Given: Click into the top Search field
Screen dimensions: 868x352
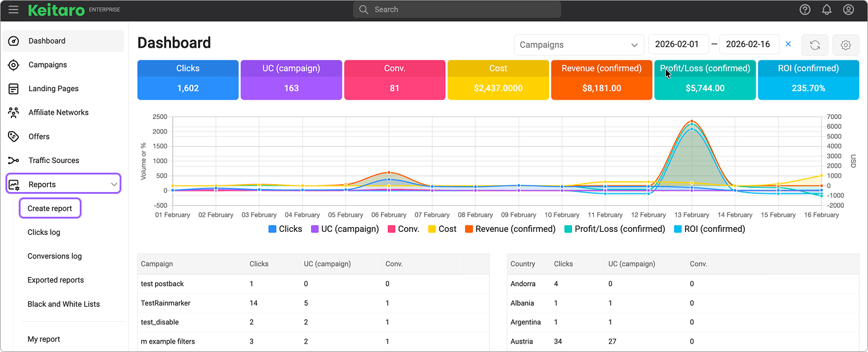Looking at the screenshot, I should tap(457, 10).
